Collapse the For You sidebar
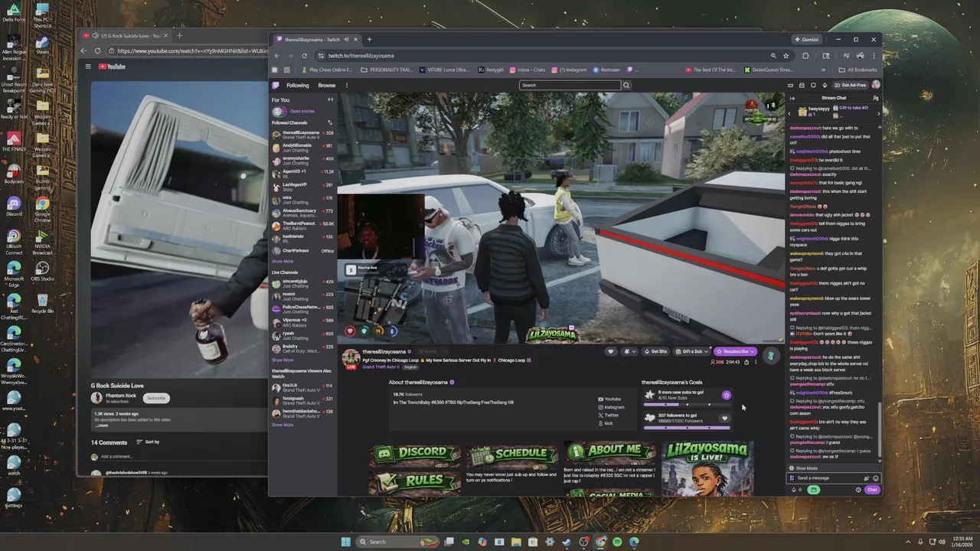 pos(330,99)
